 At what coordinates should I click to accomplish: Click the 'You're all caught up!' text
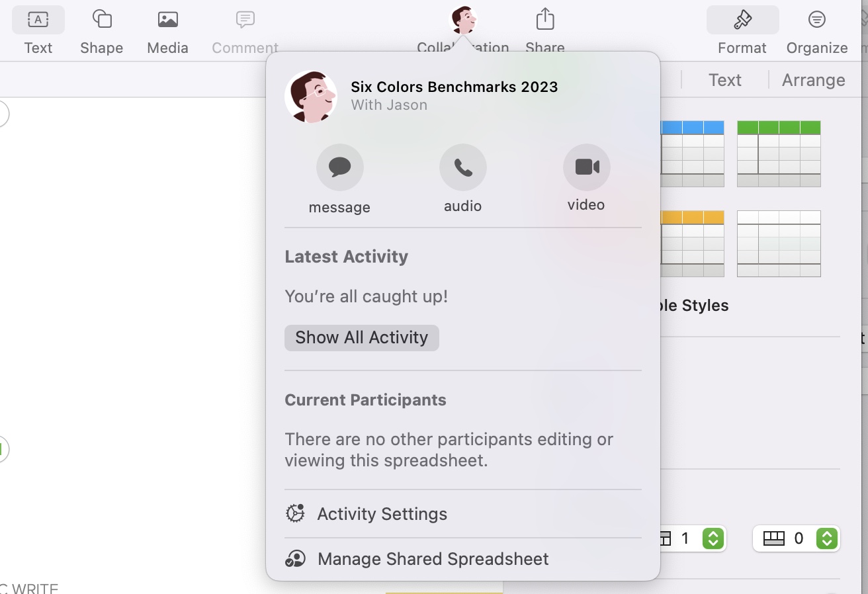pos(366,296)
